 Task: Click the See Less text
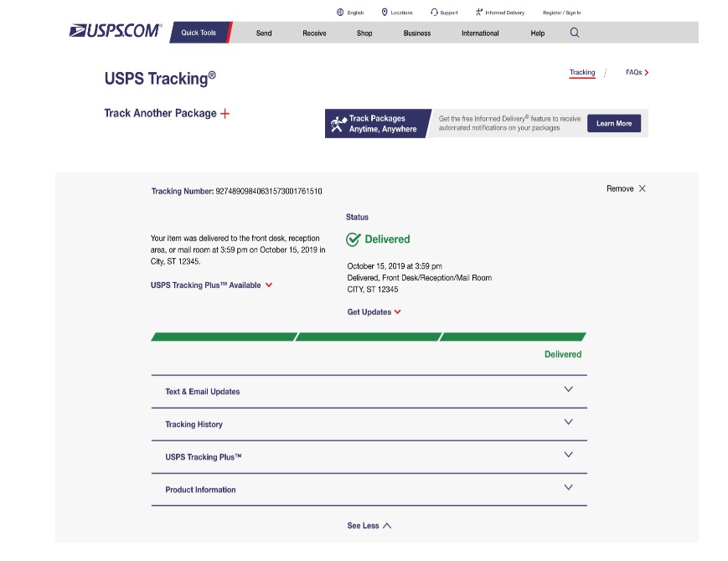pyautogui.click(x=363, y=526)
